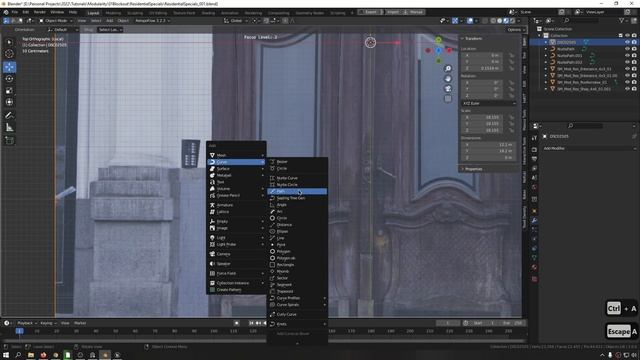Lock the Location X value
The image size is (640, 360).
511,56
